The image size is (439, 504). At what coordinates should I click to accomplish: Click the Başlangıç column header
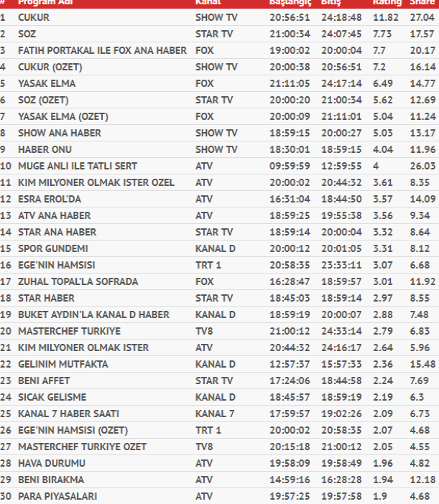(x=288, y=3)
